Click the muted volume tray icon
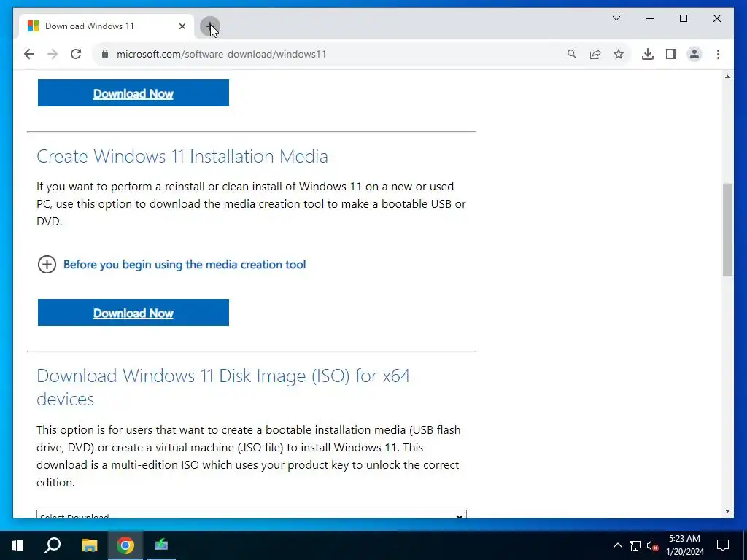This screenshot has width=747, height=560. click(x=653, y=545)
